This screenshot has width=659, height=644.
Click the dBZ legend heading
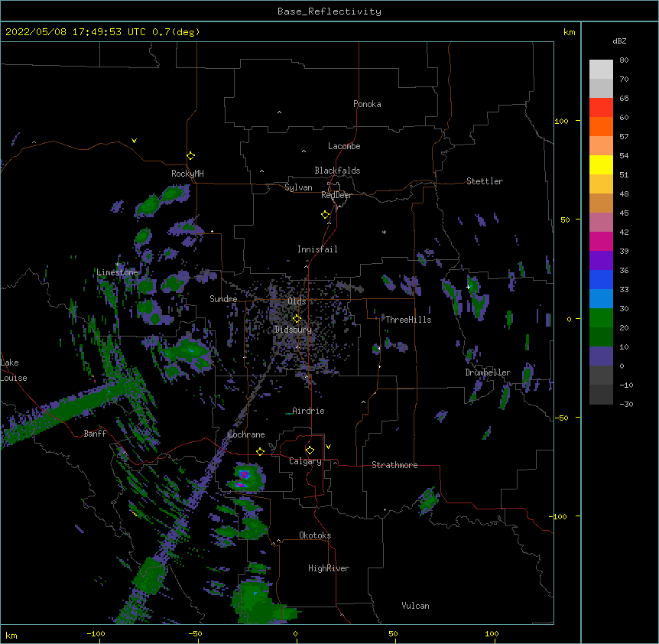coord(619,41)
